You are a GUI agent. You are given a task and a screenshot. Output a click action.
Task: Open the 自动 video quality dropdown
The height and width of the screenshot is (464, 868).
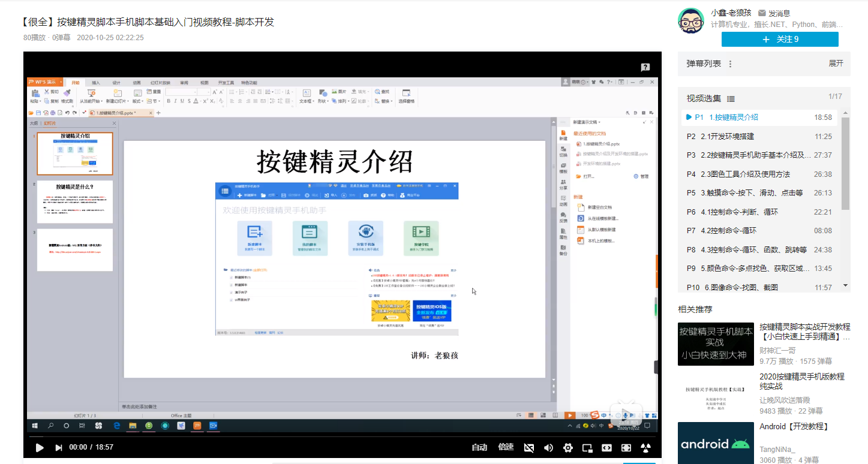click(480, 448)
